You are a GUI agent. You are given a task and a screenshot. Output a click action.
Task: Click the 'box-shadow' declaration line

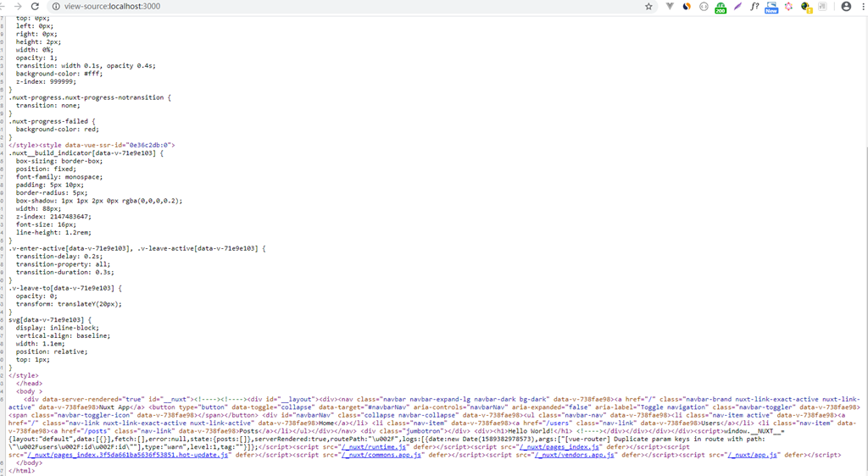point(99,201)
